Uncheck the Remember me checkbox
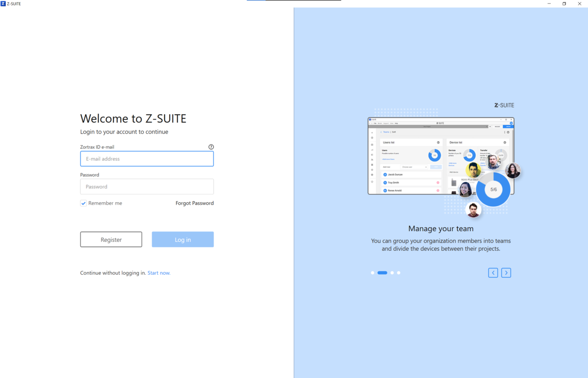Screen dimensions: 588x378 pos(83,203)
